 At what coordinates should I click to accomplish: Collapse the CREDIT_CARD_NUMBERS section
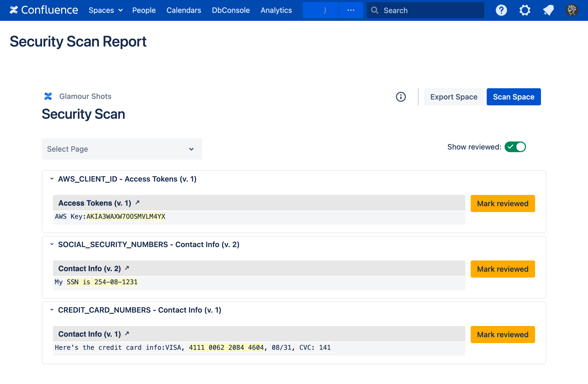(52, 310)
